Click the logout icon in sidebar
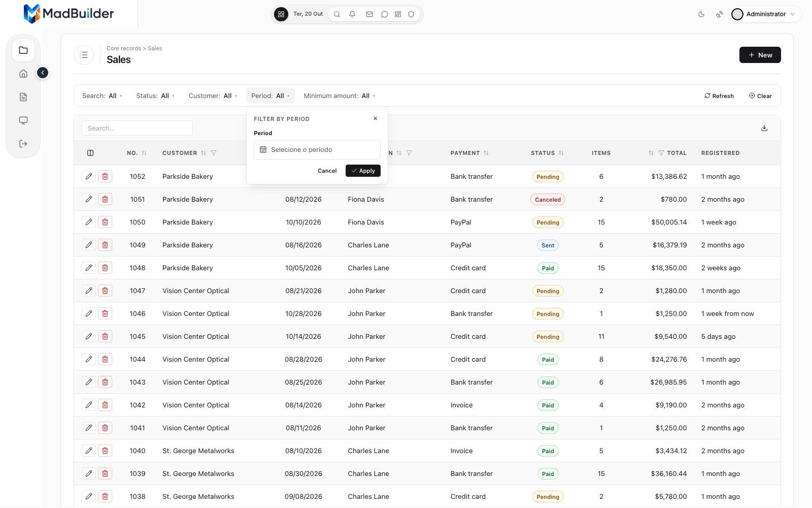 [x=23, y=144]
